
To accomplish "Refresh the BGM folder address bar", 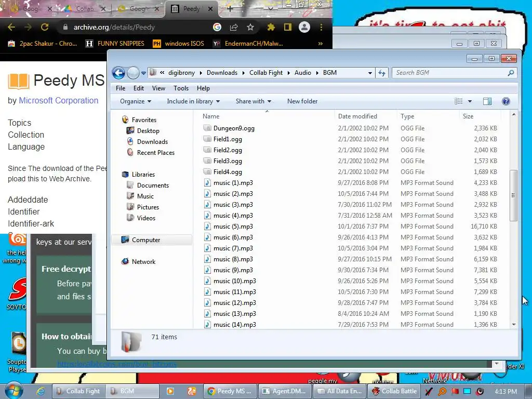I will (382, 73).
